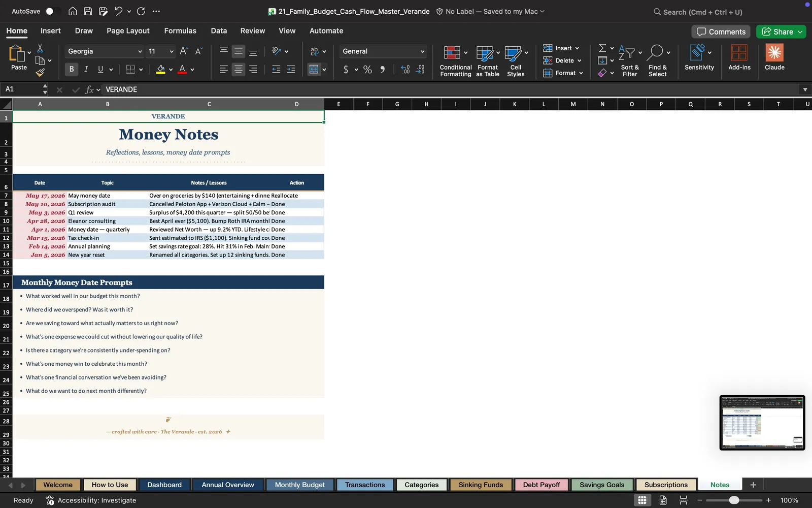The height and width of the screenshot is (508, 812).
Task: Click the Sensitivity button
Action: 699,57
